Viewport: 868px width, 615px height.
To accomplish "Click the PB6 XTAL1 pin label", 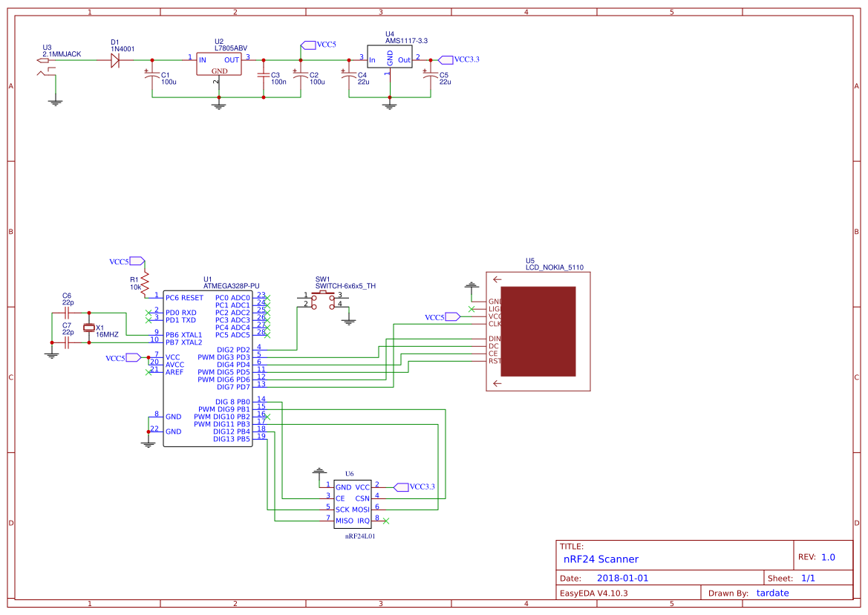I will (x=184, y=335).
